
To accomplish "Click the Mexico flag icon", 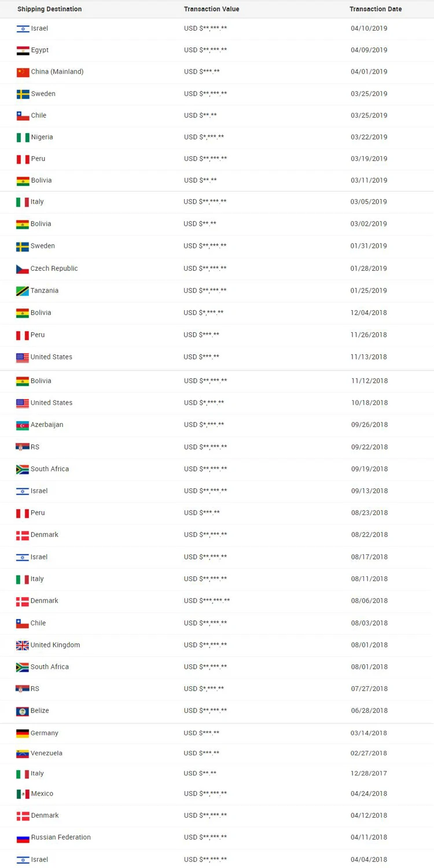I will tap(23, 794).
